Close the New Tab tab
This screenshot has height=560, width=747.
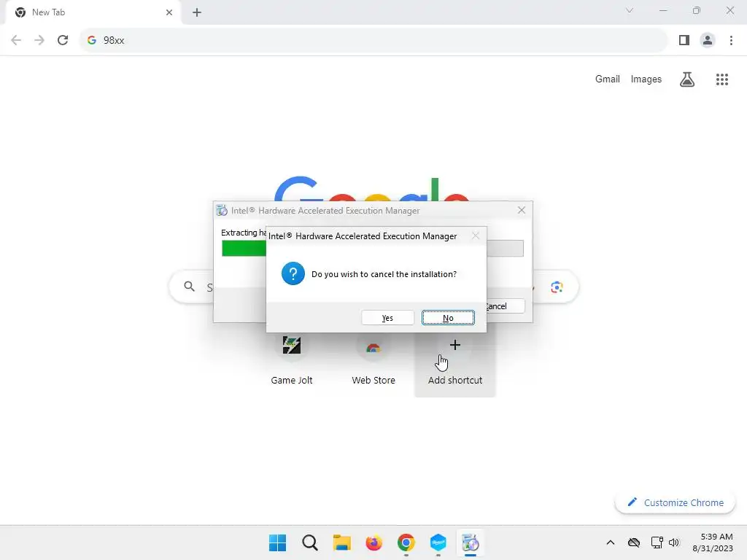point(169,12)
